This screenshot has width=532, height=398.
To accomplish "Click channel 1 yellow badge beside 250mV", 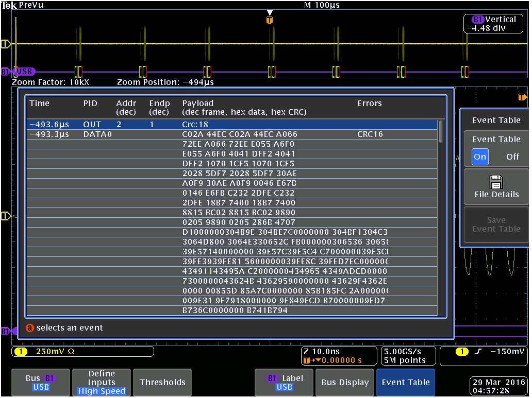I will click(21, 352).
